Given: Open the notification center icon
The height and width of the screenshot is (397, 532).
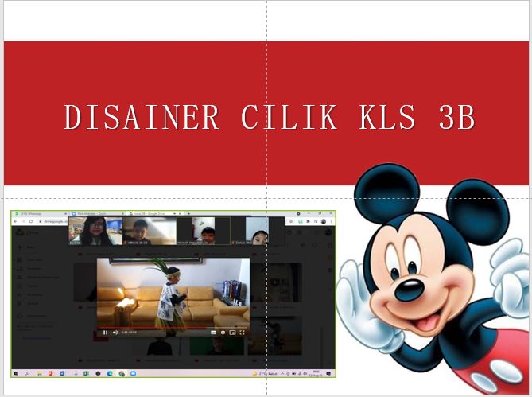Looking at the screenshot, I should coord(328,374).
